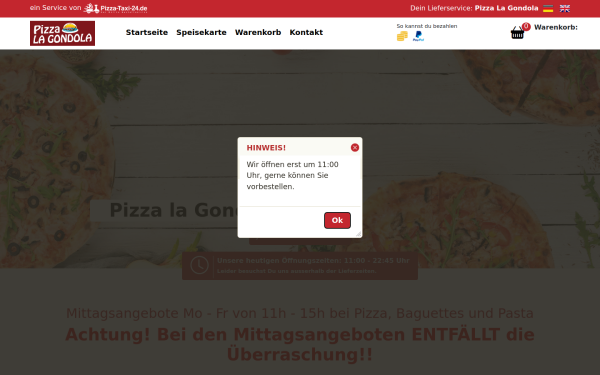
Task: Click the 'Mittagsangebote Mo - Fr' heading
Action: [x=300, y=313]
